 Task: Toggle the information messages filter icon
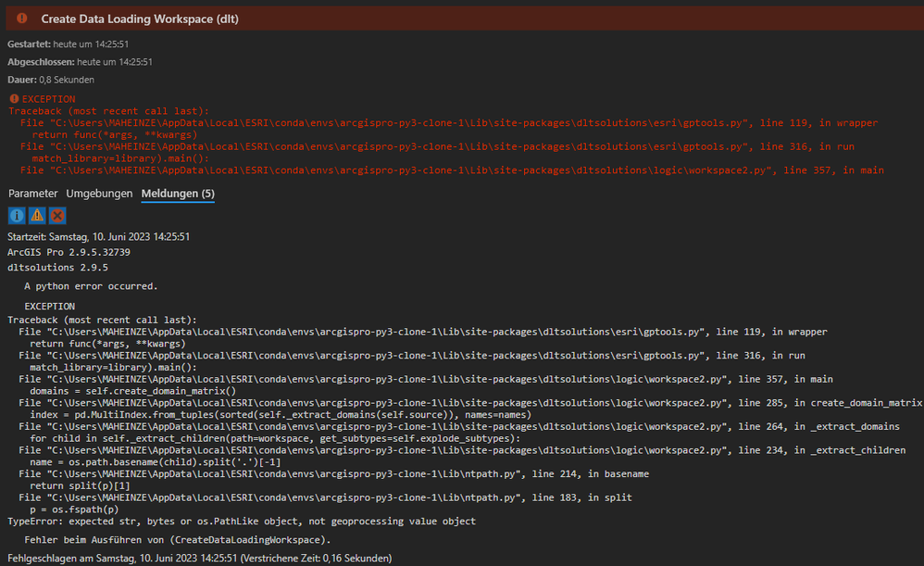click(17, 215)
